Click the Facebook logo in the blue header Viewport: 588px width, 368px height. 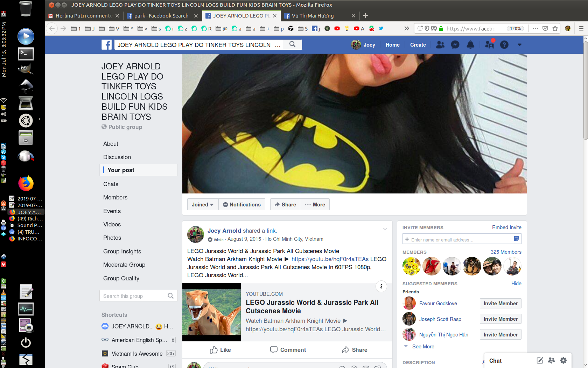(x=106, y=45)
